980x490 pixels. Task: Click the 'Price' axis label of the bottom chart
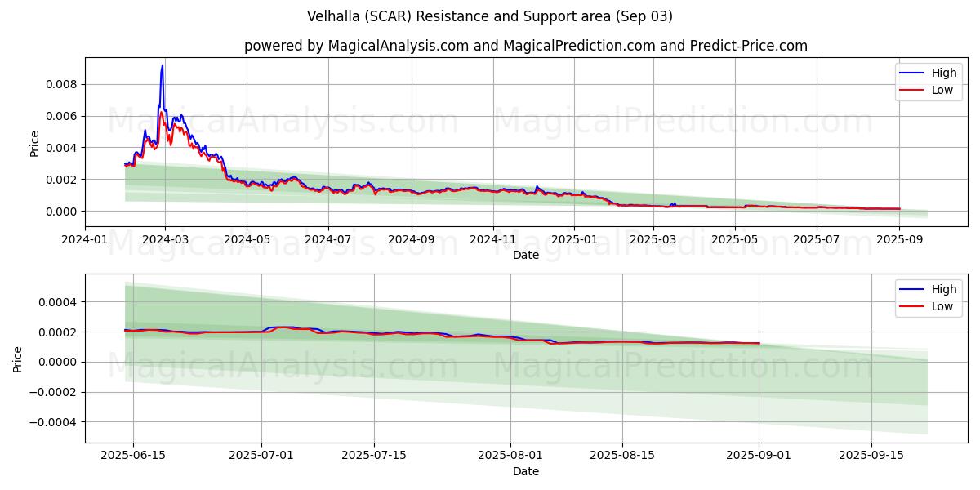click(18, 359)
